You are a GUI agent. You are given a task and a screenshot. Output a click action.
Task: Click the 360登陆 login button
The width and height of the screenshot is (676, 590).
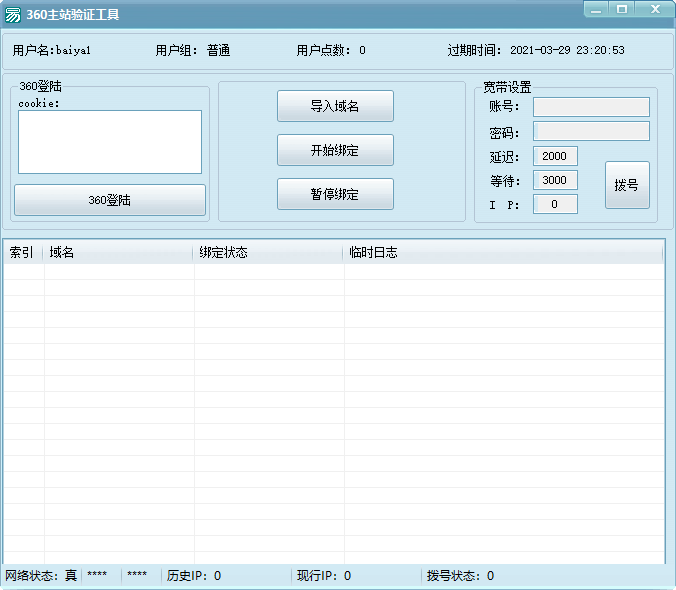coord(110,200)
